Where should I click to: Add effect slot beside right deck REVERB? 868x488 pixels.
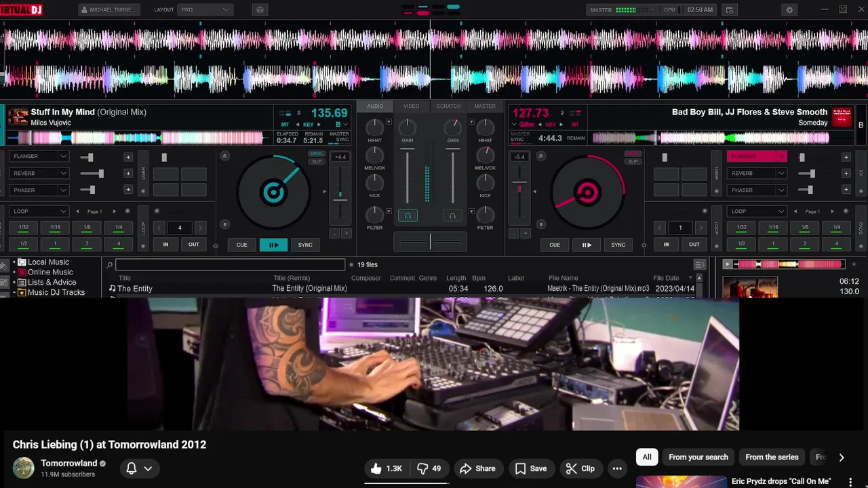point(846,174)
